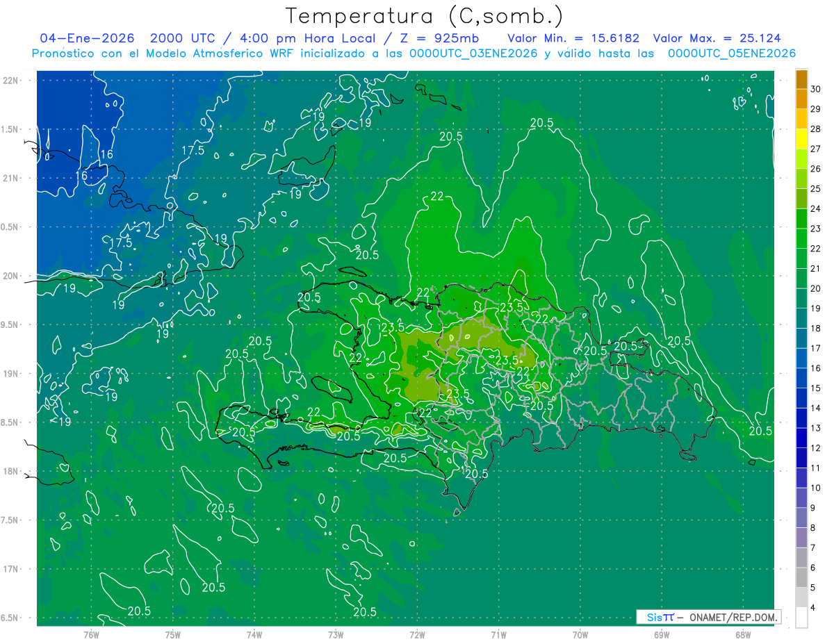Pick the white swatch at legend bottom

click(x=801, y=618)
